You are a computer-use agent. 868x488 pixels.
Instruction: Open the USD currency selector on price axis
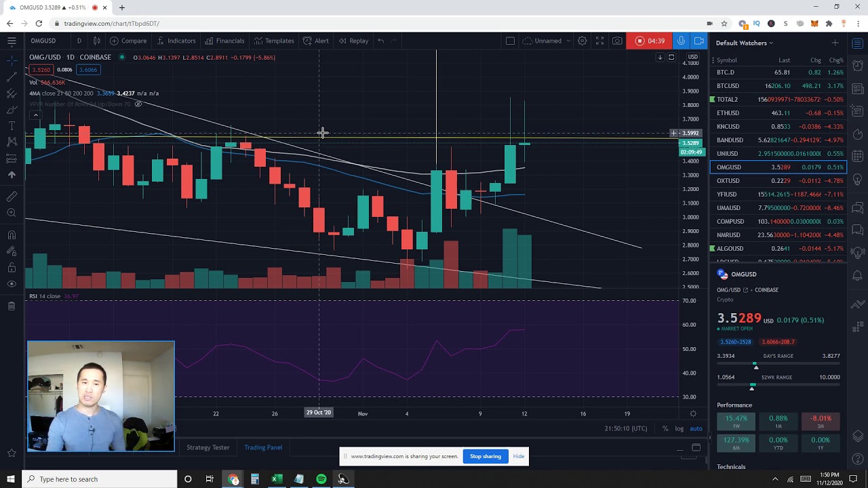coord(692,57)
